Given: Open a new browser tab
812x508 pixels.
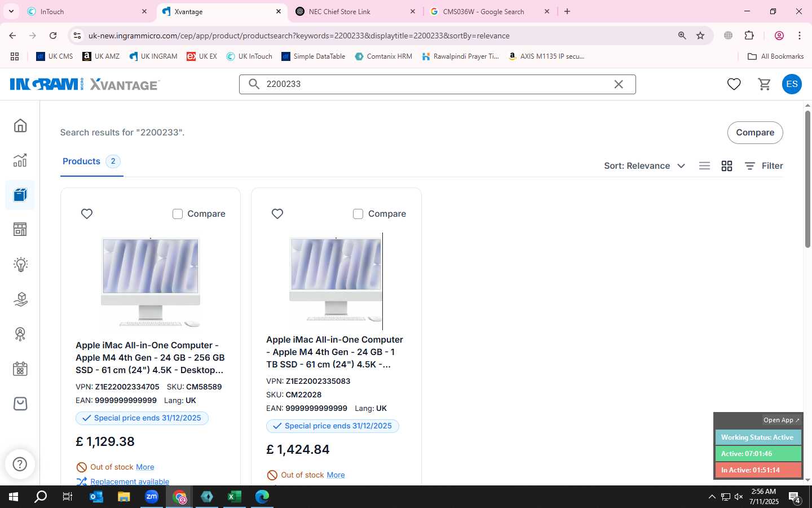Looking at the screenshot, I should pos(567,11).
